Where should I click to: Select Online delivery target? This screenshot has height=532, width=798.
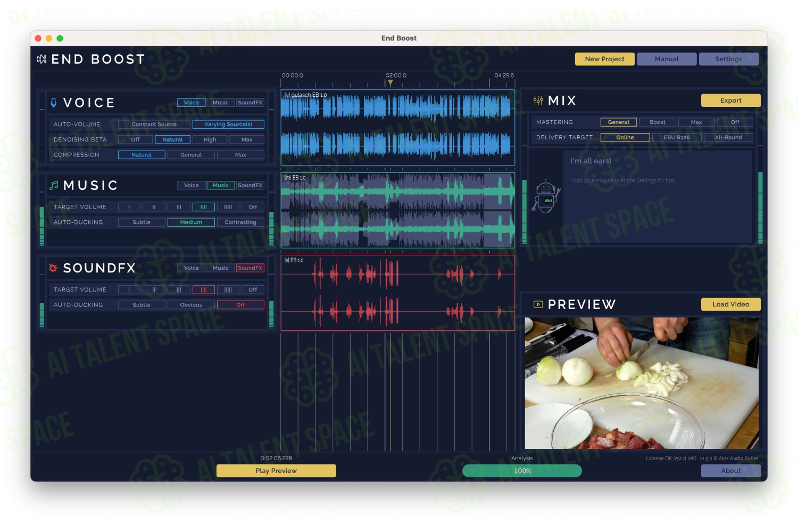pos(625,137)
